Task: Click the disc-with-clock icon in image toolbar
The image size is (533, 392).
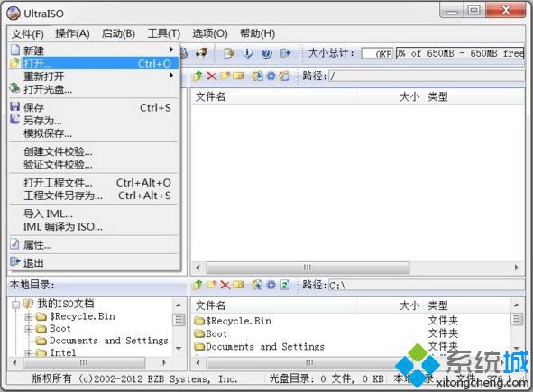Action: (x=284, y=76)
